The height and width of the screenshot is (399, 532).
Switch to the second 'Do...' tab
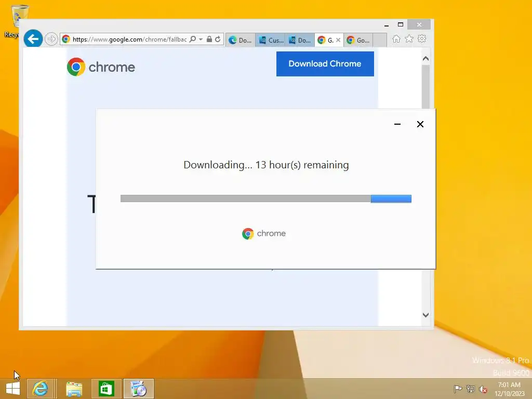pyautogui.click(x=300, y=40)
